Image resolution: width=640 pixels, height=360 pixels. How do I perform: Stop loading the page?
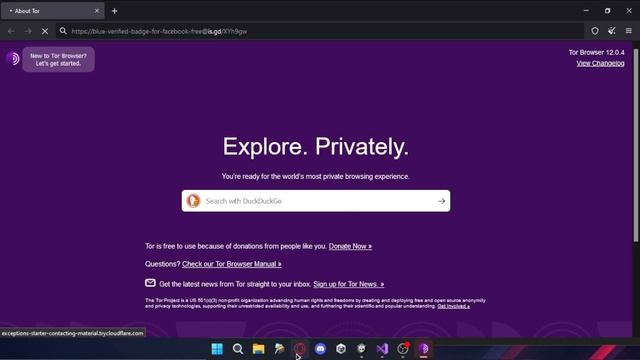coord(45,31)
